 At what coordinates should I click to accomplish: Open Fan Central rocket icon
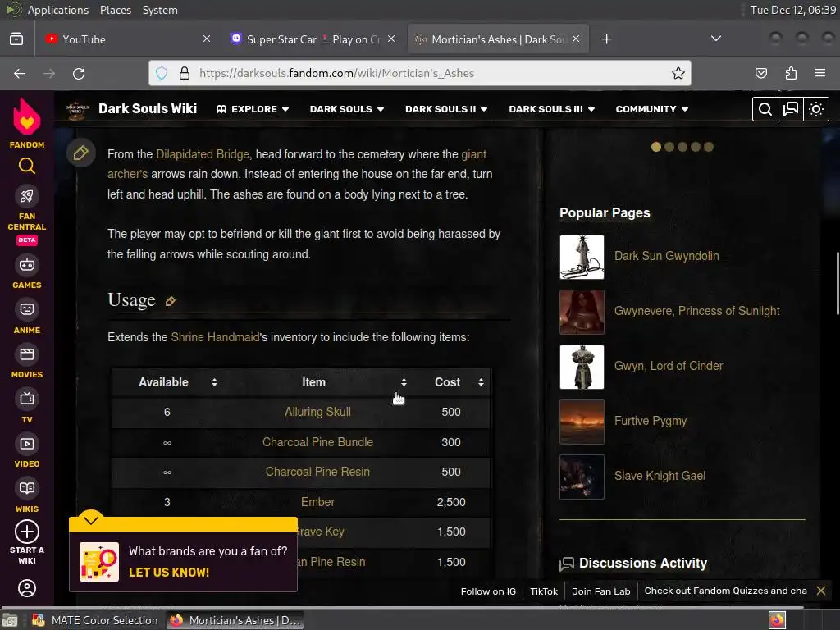pyautogui.click(x=27, y=196)
